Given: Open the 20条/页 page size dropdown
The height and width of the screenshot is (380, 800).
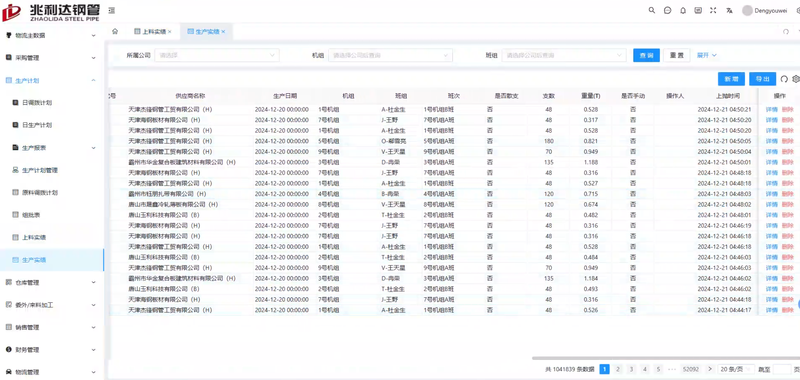Looking at the screenshot, I should click(735, 369).
